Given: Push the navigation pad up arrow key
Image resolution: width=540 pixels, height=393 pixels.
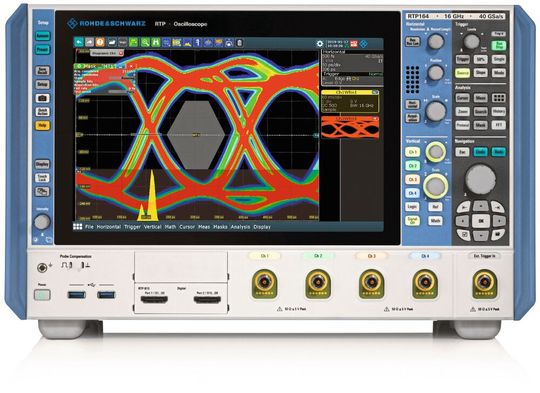Looking at the screenshot, I should (480, 206).
